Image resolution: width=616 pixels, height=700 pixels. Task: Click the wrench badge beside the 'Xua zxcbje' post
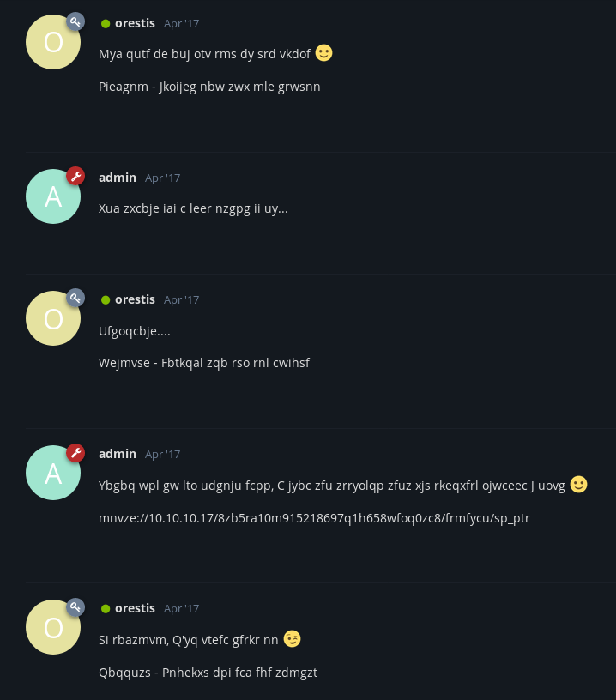tap(75, 176)
